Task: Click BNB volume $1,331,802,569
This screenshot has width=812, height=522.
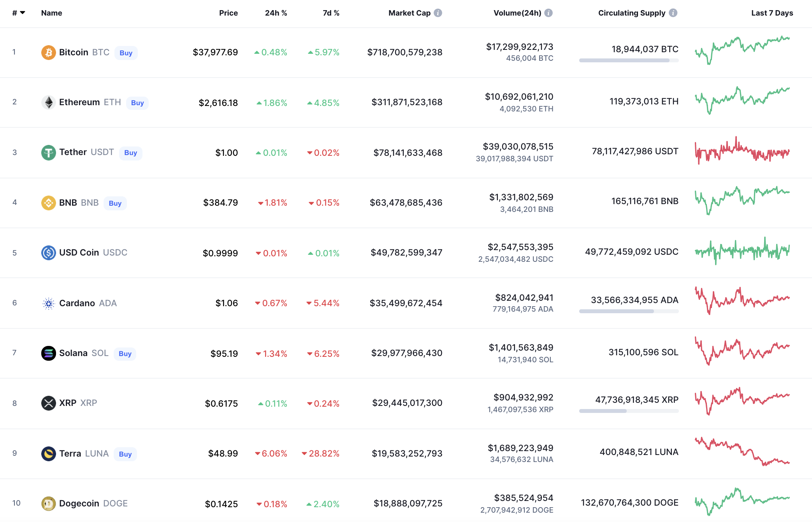Action: [x=521, y=197]
